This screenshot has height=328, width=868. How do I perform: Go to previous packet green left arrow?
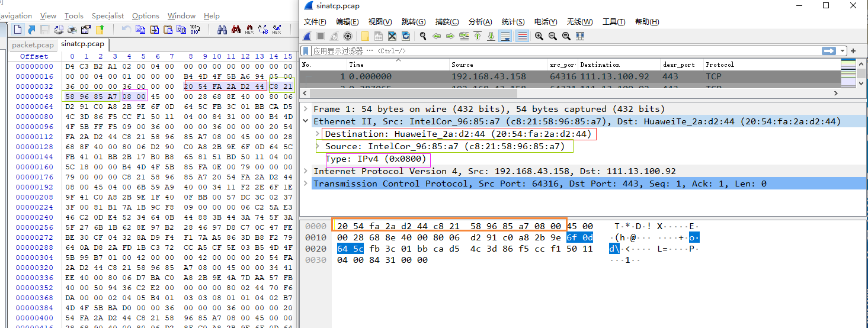[x=437, y=36]
